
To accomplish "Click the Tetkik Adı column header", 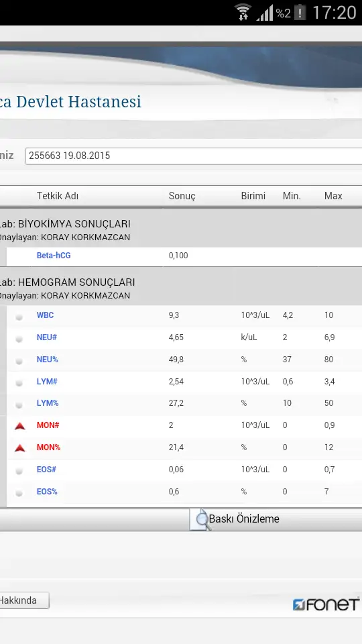I will click(x=58, y=196).
